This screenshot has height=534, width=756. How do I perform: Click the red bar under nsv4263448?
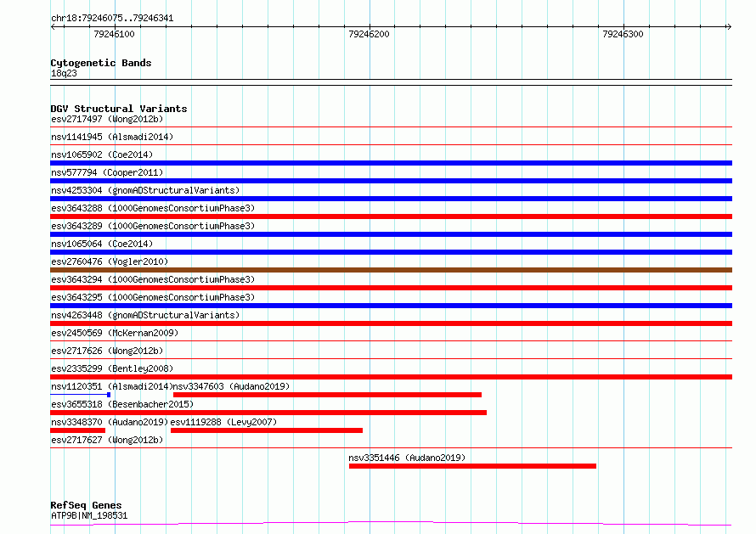pos(391,323)
